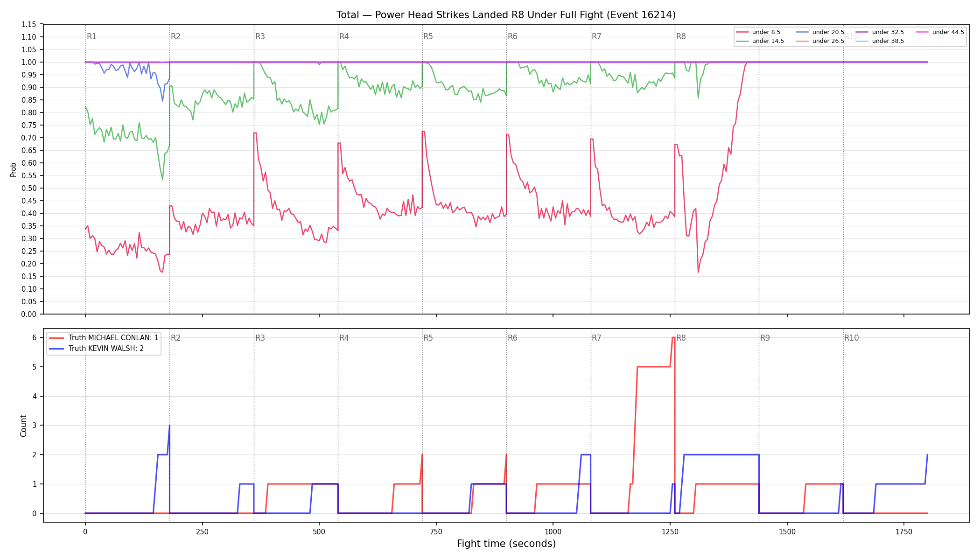Click the R5 round marker in the count chart
Image resolution: width=980 pixels, height=560 pixels.
click(x=428, y=338)
